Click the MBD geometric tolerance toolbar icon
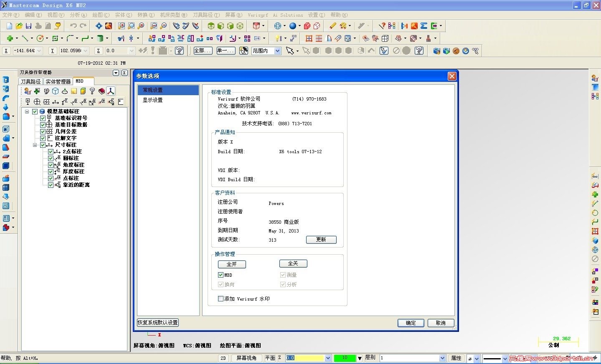This screenshot has height=364, width=601. (x=46, y=101)
